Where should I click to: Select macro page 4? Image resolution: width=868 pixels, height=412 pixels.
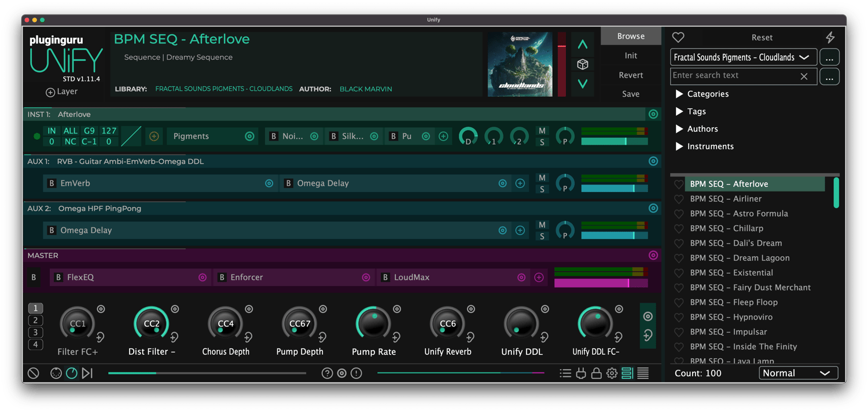(35, 345)
